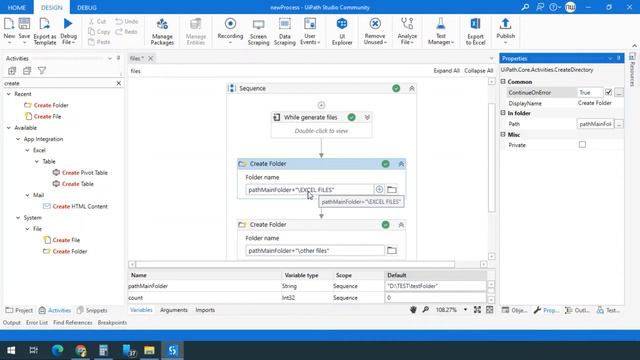This screenshot has height=360, width=640.
Task: Open Test Manager
Action: tap(440, 31)
